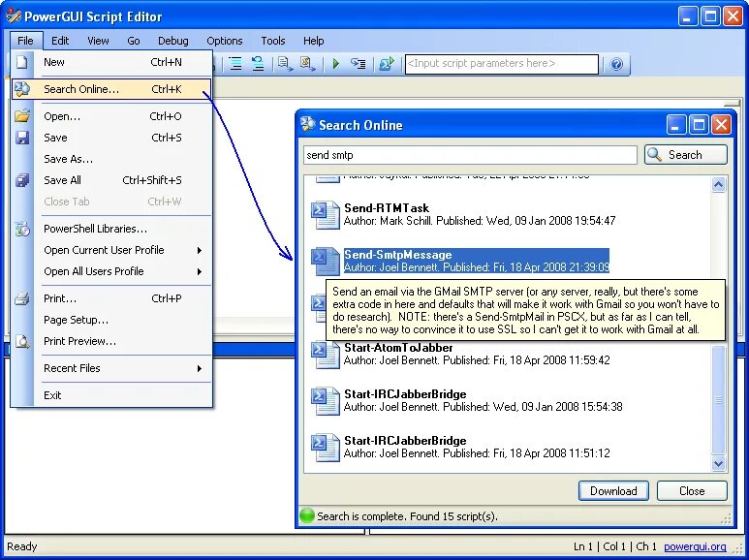Image resolution: width=749 pixels, height=560 pixels.
Task: Click the PowerGUI Script Editor title bar icon
Action: [x=14, y=16]
